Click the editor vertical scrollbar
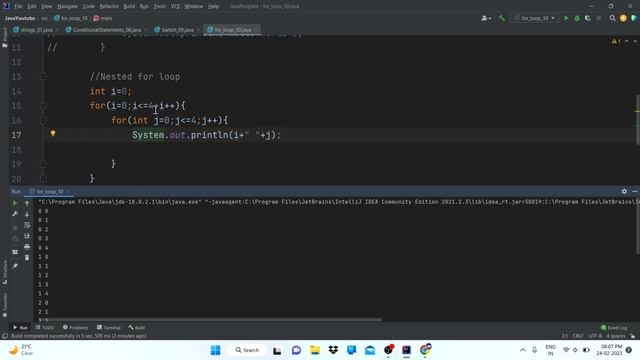Screen dimensions: 640x360 point(637,119)
